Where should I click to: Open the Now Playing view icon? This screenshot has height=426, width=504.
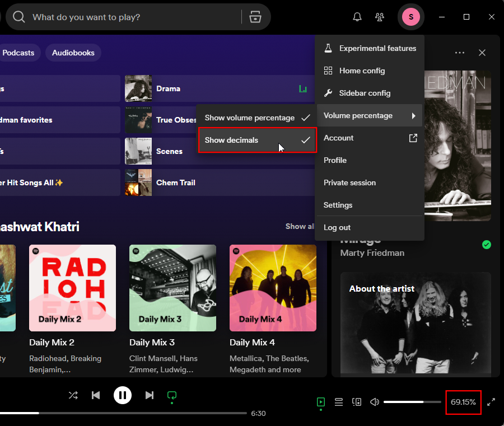click(x=320, y=402)
